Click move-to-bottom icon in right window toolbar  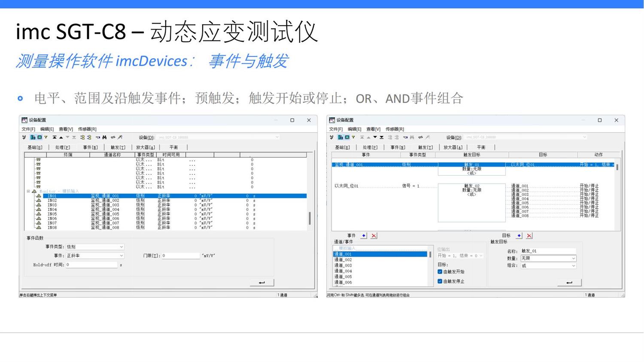(382, 137)
